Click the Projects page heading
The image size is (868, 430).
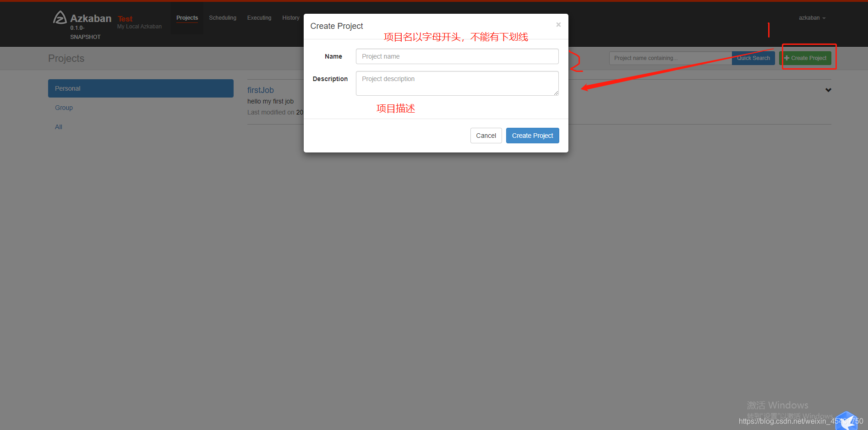(66, 58)
